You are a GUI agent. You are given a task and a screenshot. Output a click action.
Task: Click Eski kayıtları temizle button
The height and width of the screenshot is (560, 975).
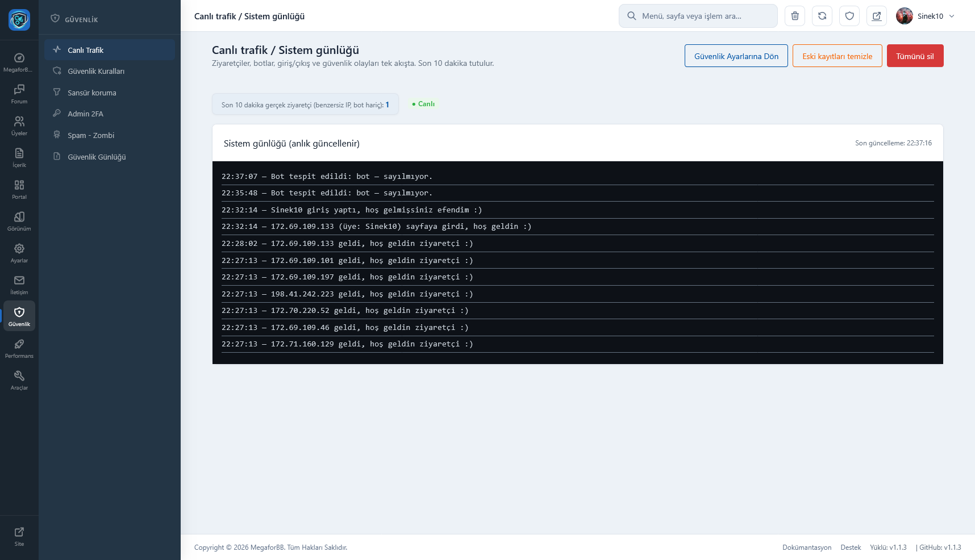point(837,56)
